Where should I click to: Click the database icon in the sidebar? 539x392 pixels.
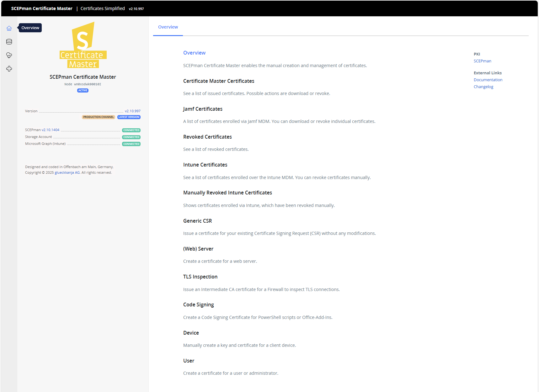coord(9,42)
